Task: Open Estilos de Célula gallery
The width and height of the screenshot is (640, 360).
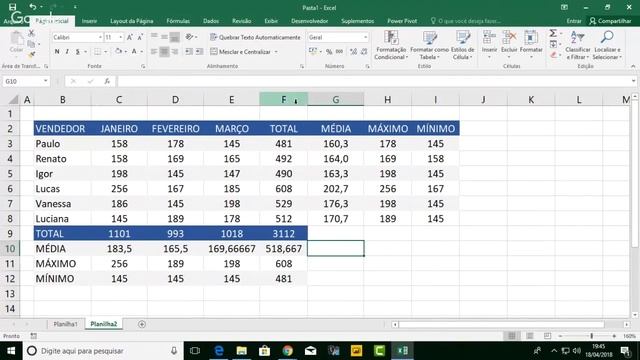Action: click(x=462, y=45)
